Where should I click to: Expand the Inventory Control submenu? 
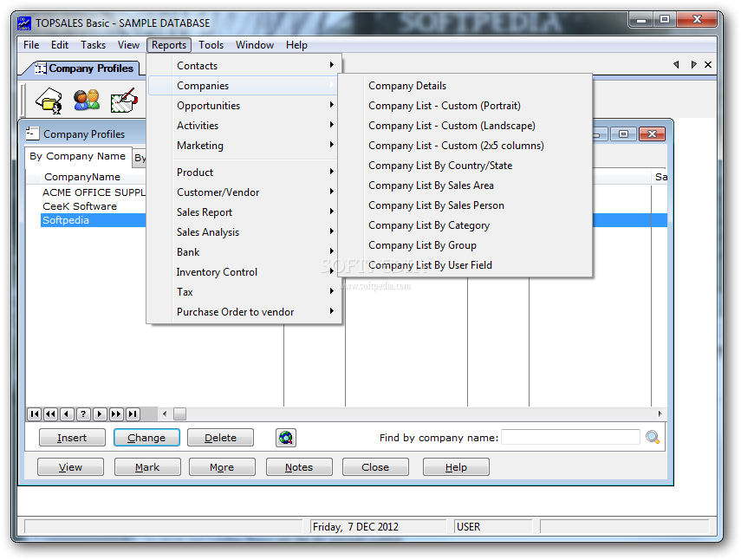[x=244, y=271]
